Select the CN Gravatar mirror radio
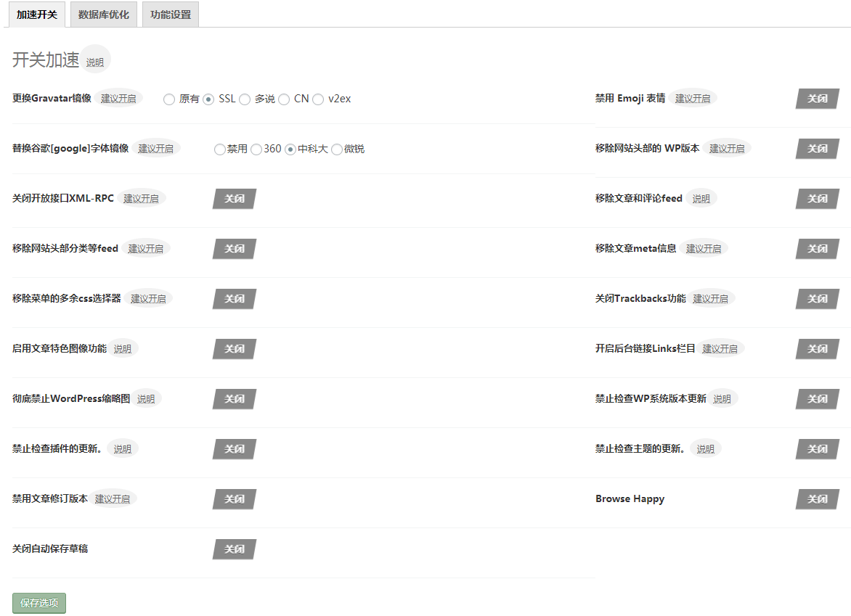 (x=284, y=99)
